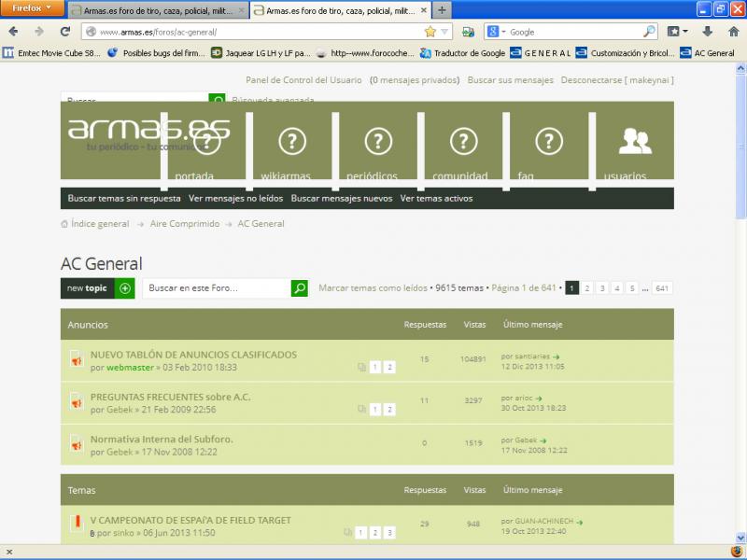Click the 'Buscar en este Foro' field
The width and height of the screenshot is (747, 560).
pyautogui.click(x=215, y=288)
